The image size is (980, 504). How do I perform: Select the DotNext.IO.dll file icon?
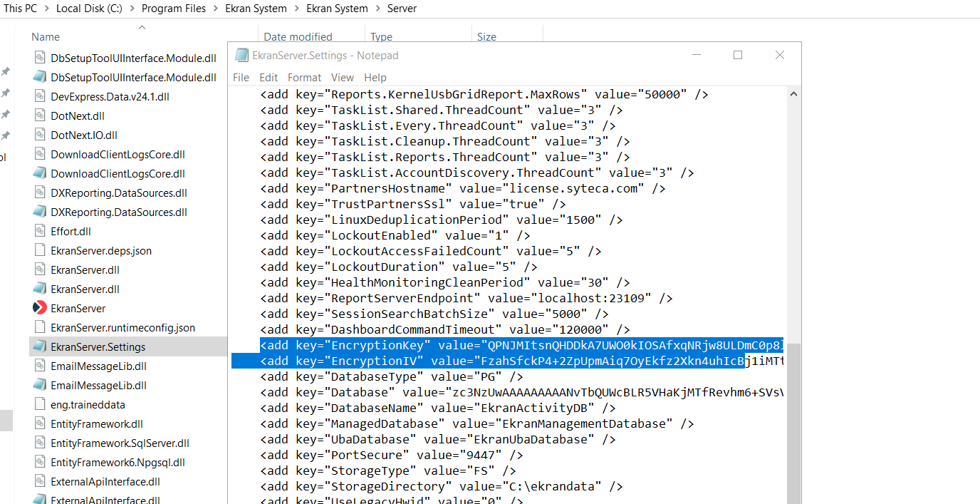(x=39, y=135)
